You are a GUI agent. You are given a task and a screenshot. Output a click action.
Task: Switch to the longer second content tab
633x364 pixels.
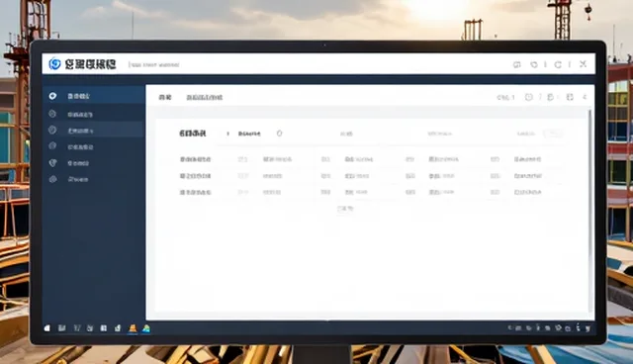click(205, 97)
